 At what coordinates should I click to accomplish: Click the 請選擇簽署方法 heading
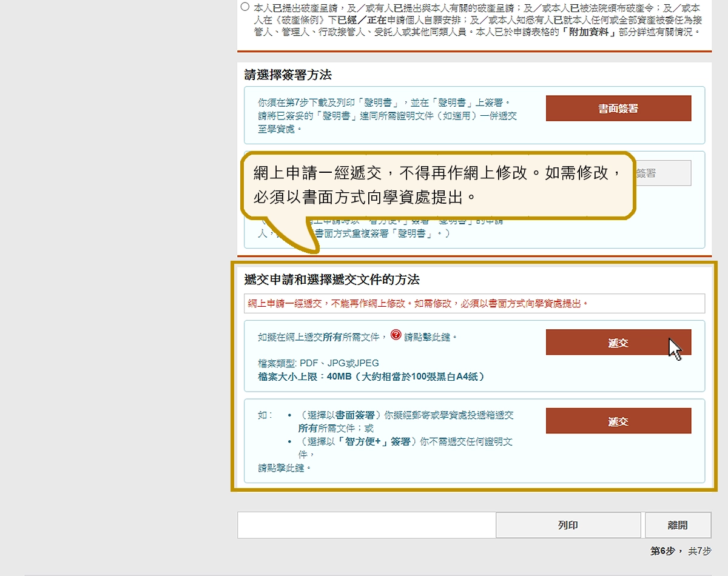coord(288,75)
